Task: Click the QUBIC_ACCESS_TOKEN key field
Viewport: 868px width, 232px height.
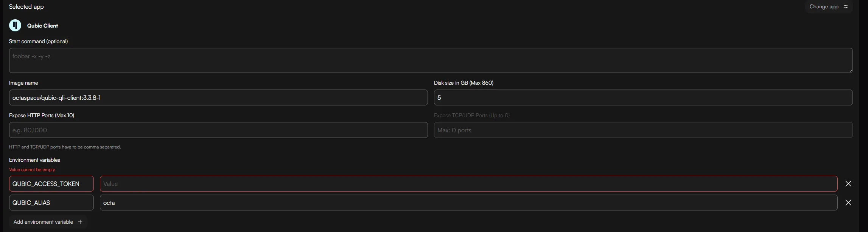Action: [x=51, y=184]
